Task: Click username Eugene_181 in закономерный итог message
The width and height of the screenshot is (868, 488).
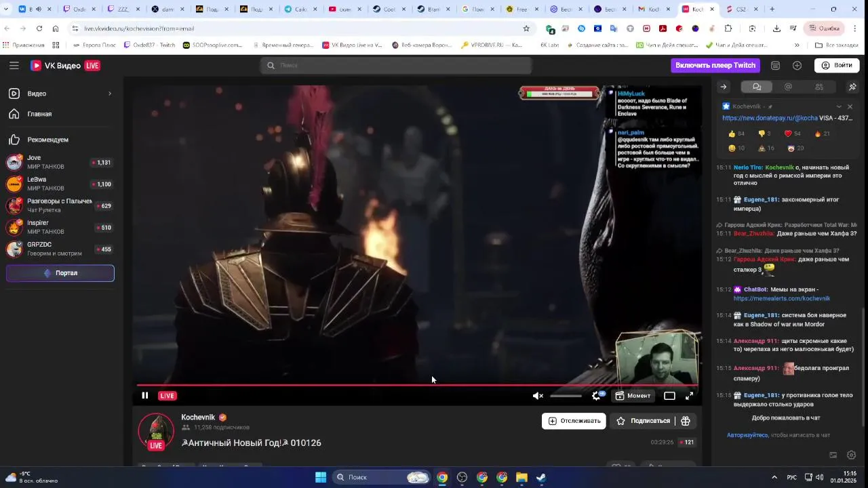Action: [x=761, y=200]
